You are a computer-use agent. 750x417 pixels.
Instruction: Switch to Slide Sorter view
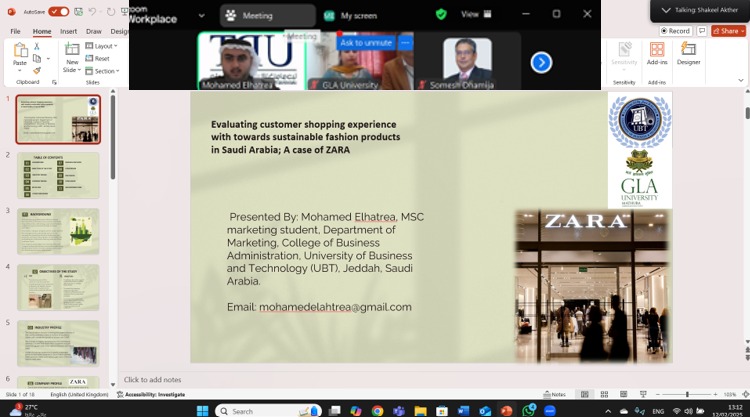coord(604,395)
